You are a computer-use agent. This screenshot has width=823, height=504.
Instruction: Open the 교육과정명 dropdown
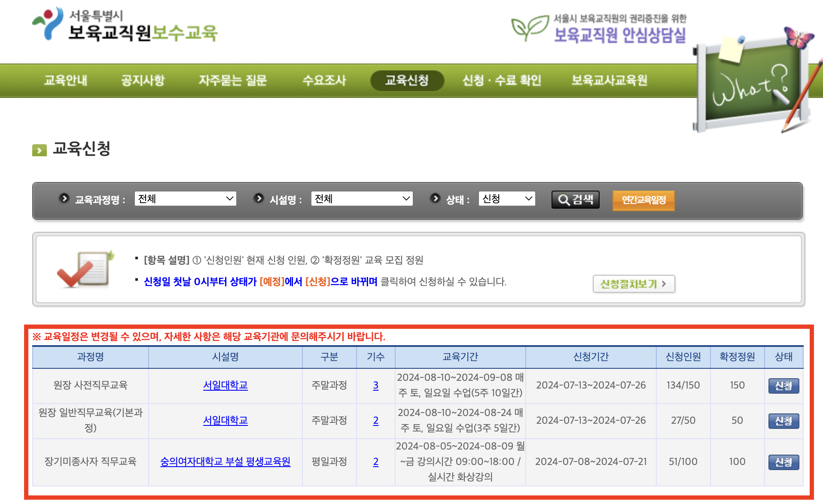(x=185, y=198)
